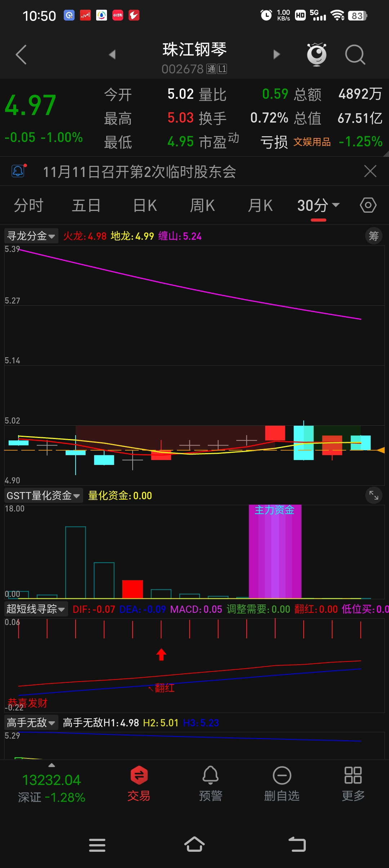Screen dimensions: 389x868
Task: Tap the battery 83 indicator
Action: pos(358,15)
